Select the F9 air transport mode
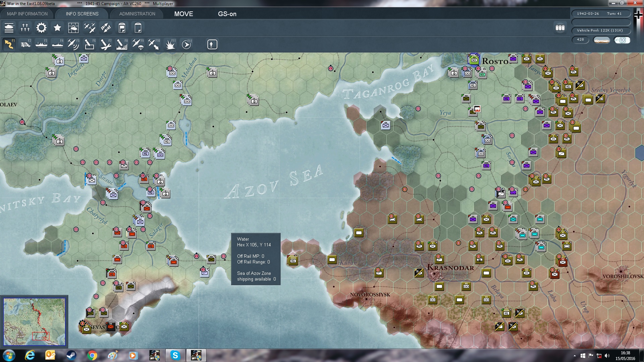Viewport: 644px width, 362px height. click(x=138, y=44)
